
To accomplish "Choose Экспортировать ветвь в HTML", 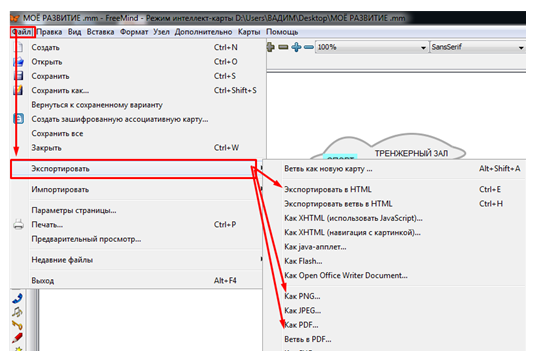I will pyautogui.click(x=395, y=204).
